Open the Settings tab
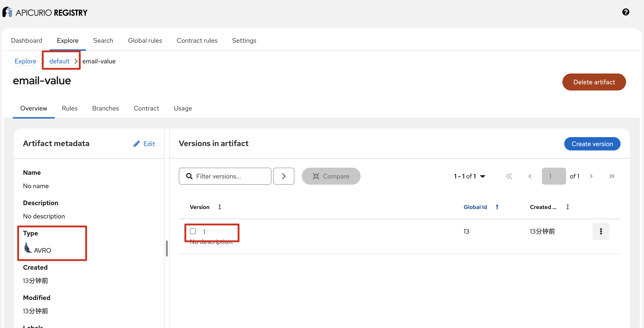 pyautogui.click(x=244, y=40)
